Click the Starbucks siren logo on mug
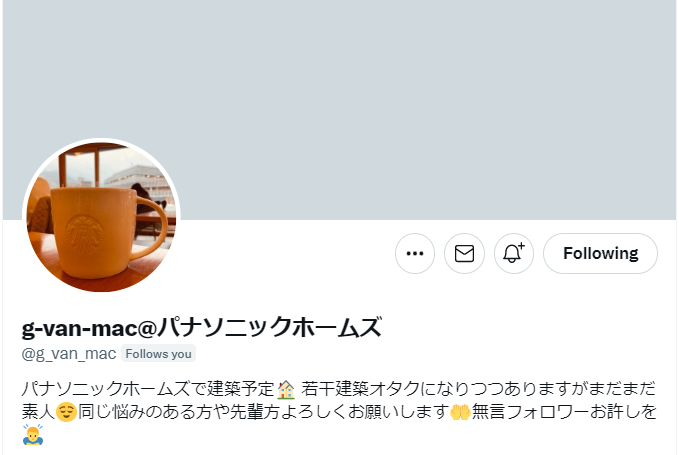This screenshot has width=679, height=455. click(x=85, y=234)
